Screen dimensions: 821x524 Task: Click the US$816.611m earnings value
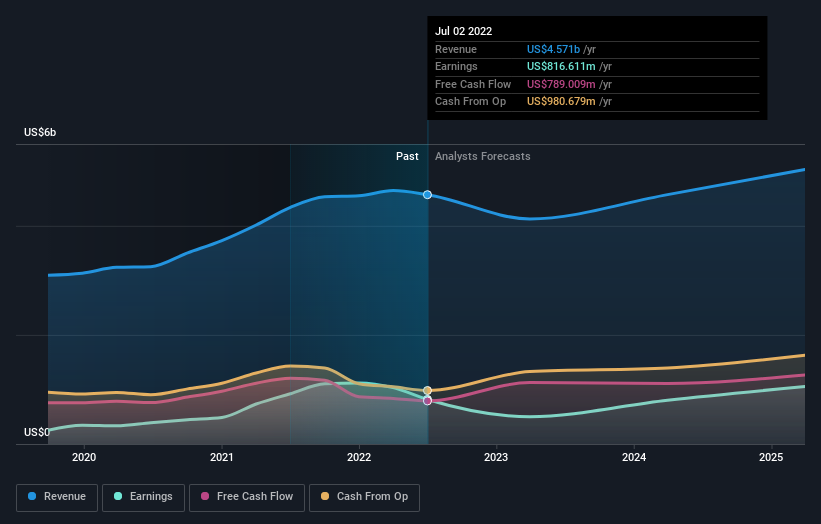(x=561, y=66)
